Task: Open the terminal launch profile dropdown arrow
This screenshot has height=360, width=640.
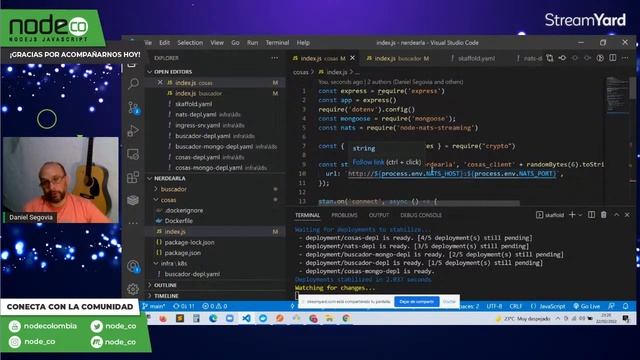Action: pyautogui.click(x=580, y=215)
